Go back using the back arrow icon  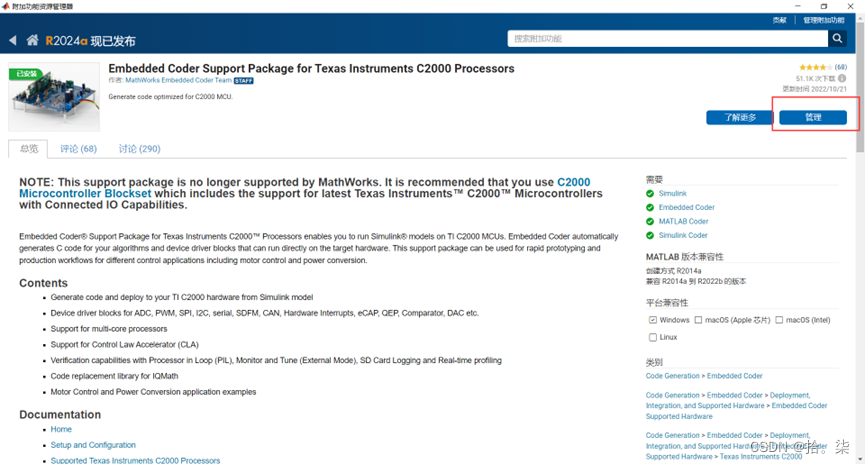pyautogui.click(x=13, y=40)
